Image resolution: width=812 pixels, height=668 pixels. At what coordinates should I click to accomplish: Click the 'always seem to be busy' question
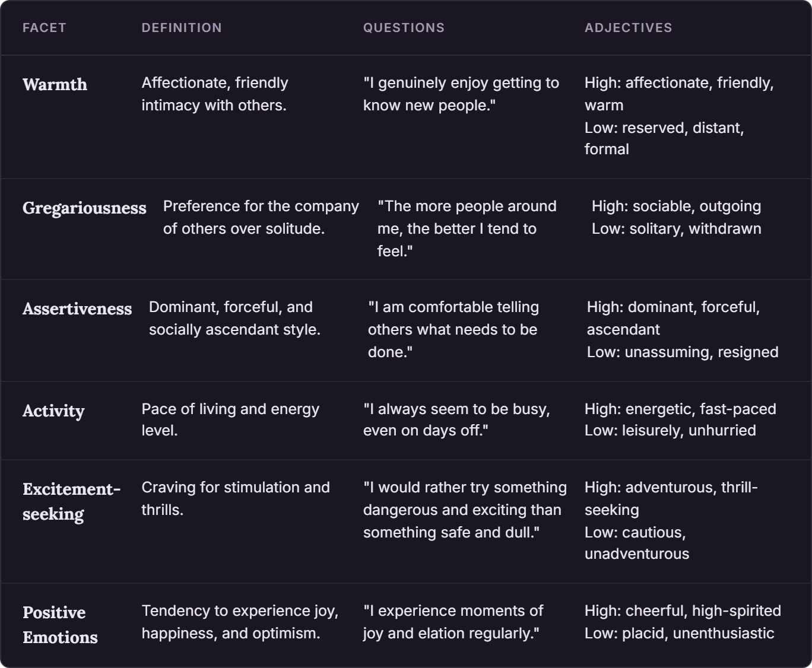tap(456, 419)
